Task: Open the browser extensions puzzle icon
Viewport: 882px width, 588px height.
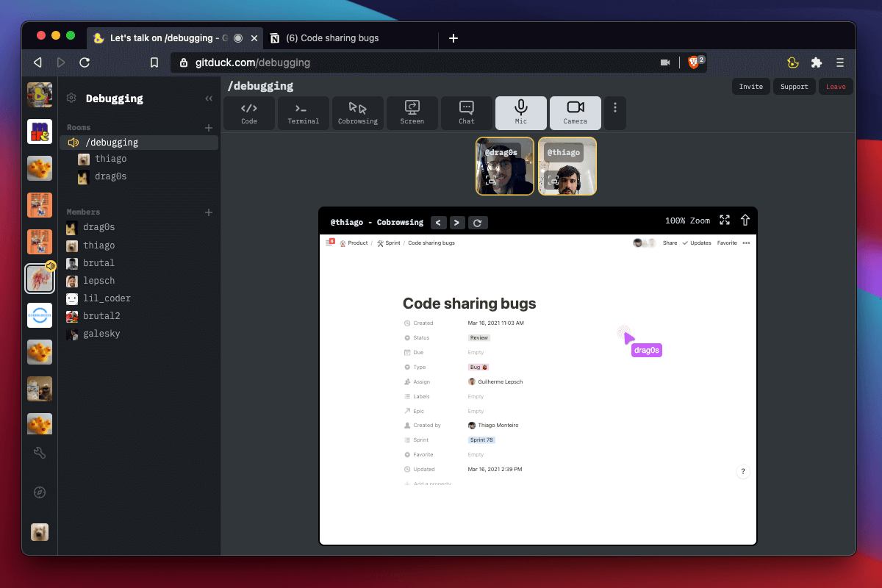Action: pos(817,62)
